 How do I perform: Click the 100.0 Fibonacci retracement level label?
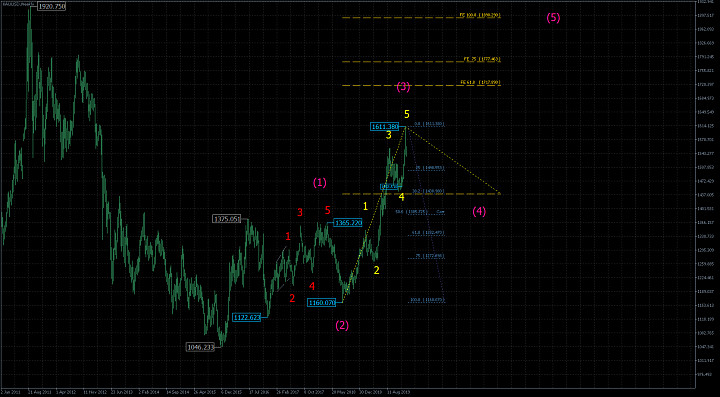[x=428, y=300]
